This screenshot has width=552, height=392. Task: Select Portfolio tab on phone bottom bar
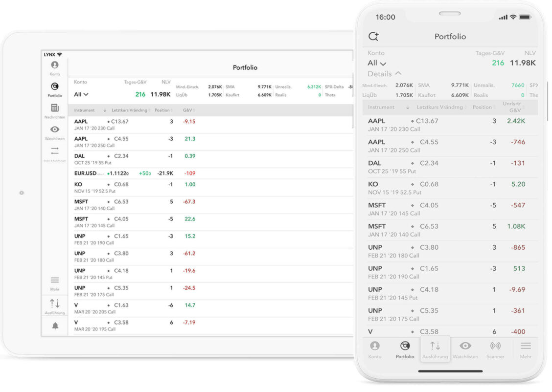tap(405, 350)
